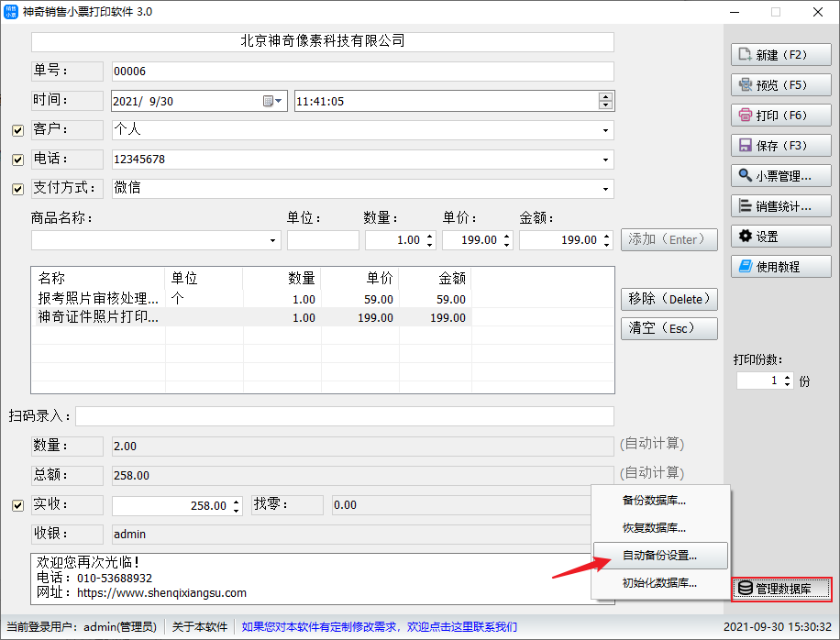The image size is (840, 640).
Task: Open receipt management (小票管理...)
Action: coord(780,176)
